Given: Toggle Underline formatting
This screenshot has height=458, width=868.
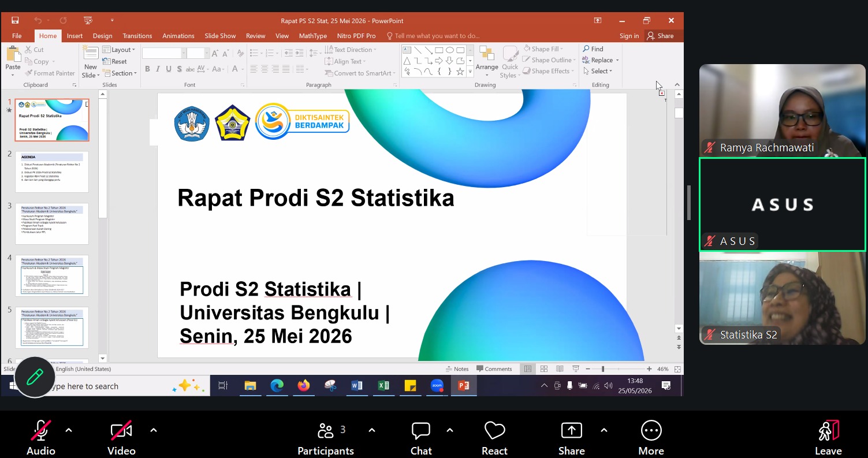Looking at the screenshot, I should [x=169, y=69].
